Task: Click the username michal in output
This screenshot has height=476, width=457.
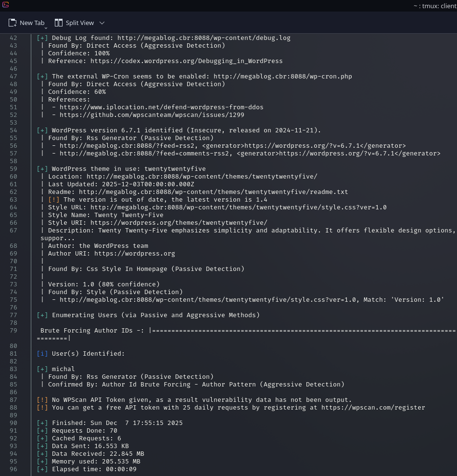Action: click(x=63, y=369)
